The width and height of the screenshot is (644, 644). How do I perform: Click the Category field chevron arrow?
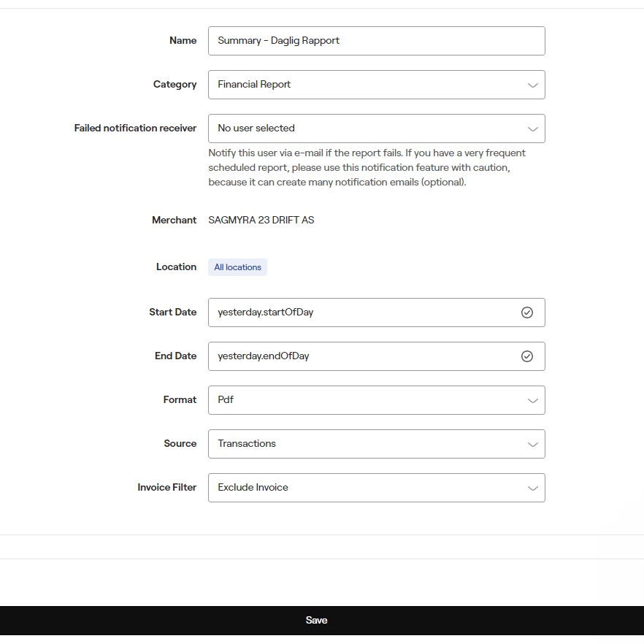[532, 85]
